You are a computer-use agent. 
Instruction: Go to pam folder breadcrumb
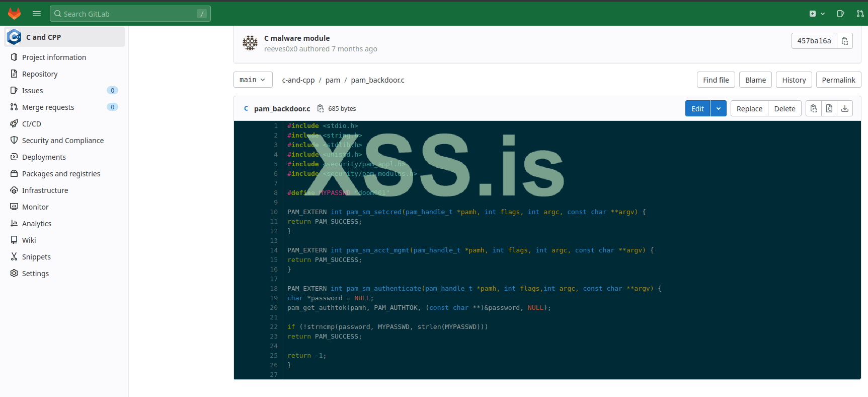[x=333, y=80]
